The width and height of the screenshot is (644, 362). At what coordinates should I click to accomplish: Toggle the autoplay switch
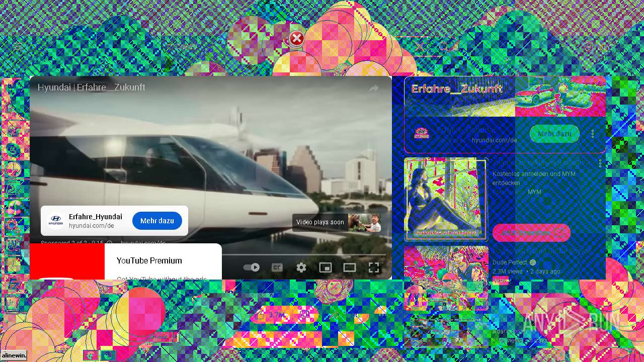point(252,267)
